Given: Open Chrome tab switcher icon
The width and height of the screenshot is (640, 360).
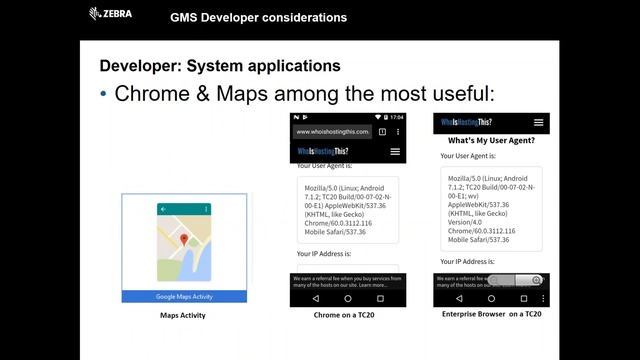Looking at the screenshot, I should coord(382,132).
